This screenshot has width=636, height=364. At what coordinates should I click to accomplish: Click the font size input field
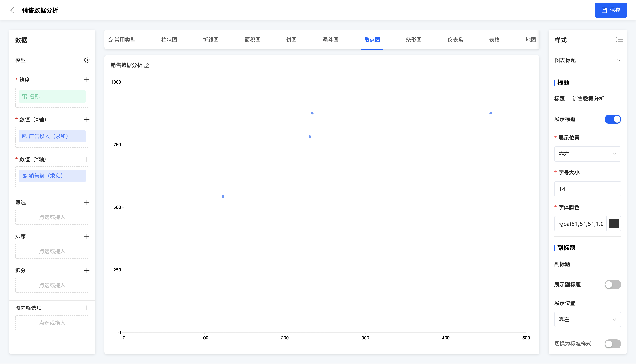tap(587, 189)
